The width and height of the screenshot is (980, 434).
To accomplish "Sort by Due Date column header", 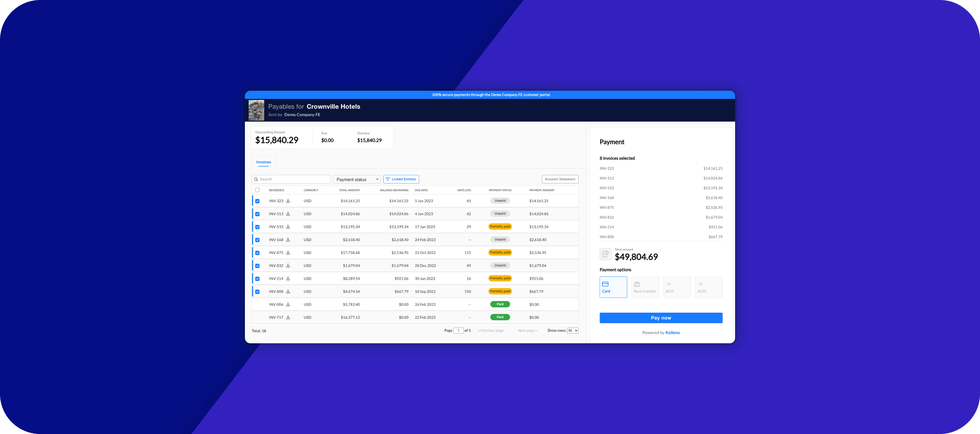I will (x=421, y=190).
